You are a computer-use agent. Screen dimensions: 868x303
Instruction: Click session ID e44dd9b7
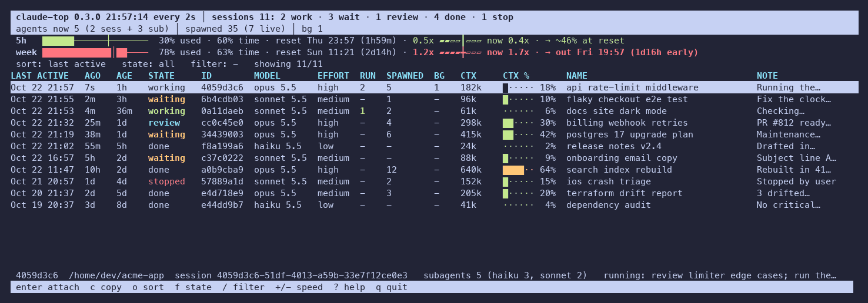coord(222,205)
